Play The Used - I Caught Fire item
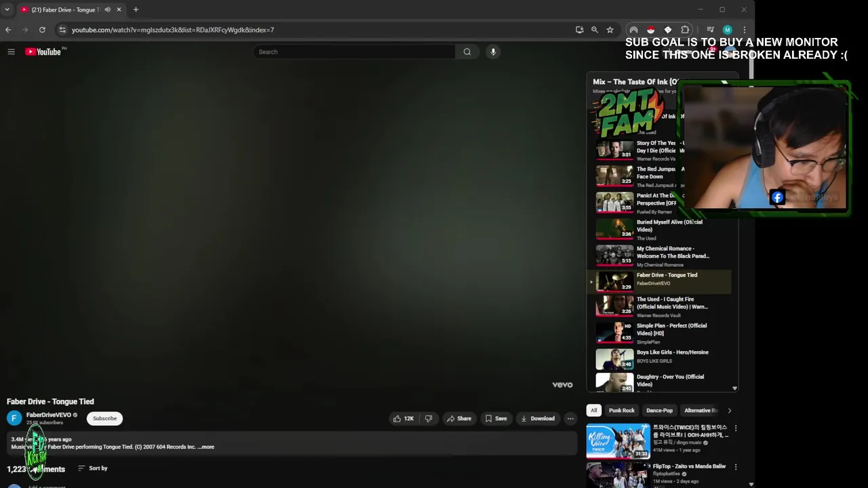Screen dimensions: 868x488 (x=659, y=306)
